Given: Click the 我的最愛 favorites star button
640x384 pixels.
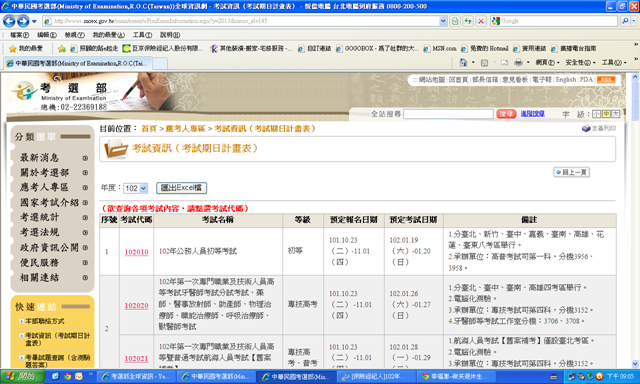Looking at the screenshot, I should coord(26,49).
